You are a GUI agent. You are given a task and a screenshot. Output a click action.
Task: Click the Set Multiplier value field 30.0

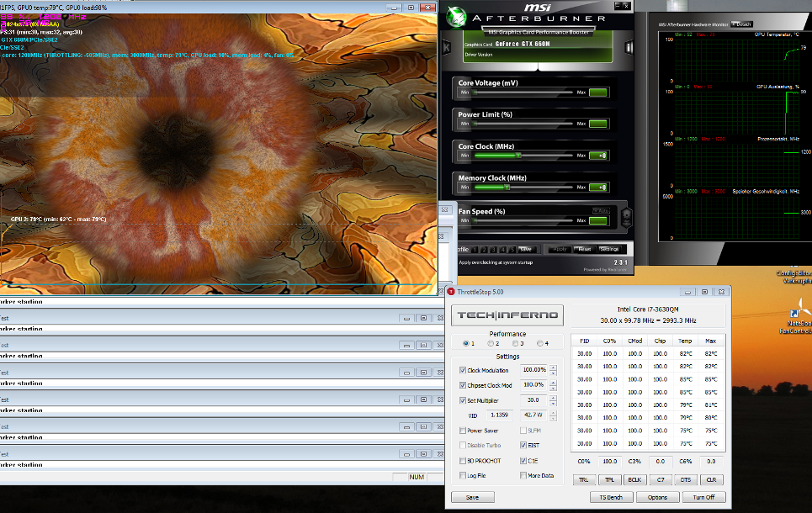pyautogui.click(x=533, y=400)
